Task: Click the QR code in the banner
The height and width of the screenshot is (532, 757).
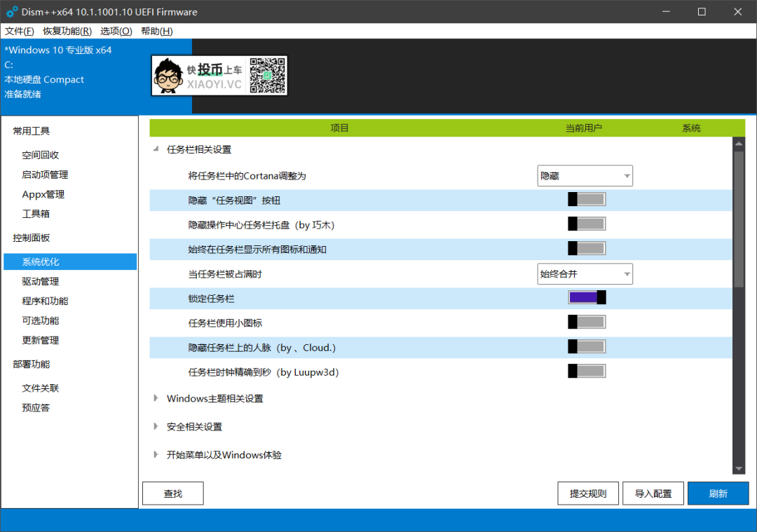Action: (267, 75)
